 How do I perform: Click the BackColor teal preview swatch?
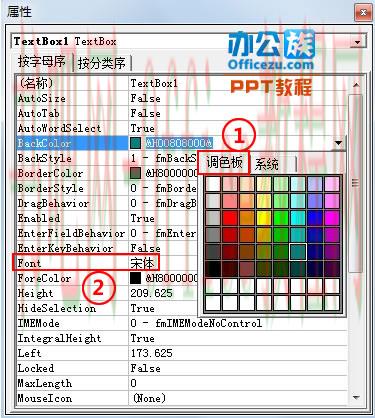point(135,143)
